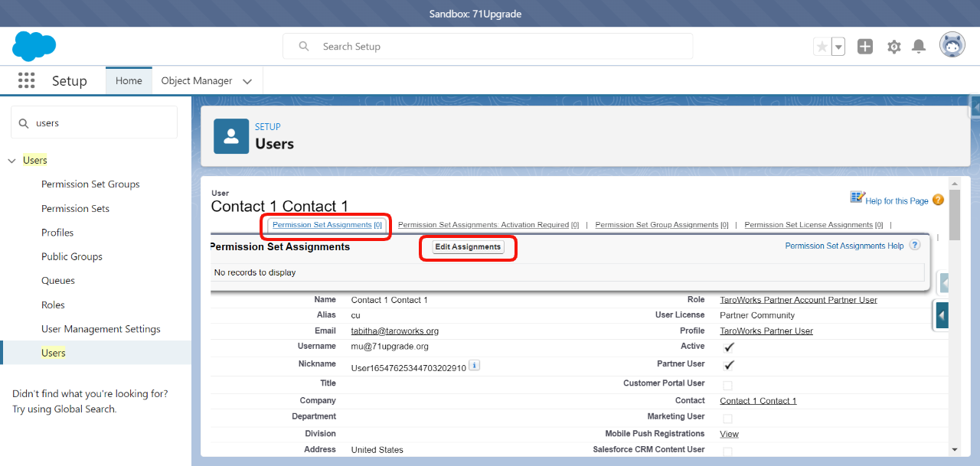
Task: Open the global actions plus icon
Action: [x=865, y=47]
